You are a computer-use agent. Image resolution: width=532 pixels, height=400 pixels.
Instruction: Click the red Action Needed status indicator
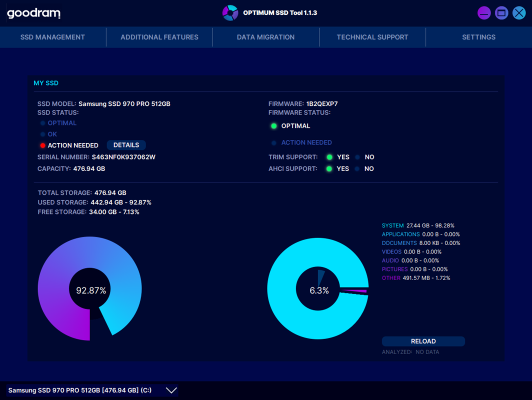click(43, 145)
